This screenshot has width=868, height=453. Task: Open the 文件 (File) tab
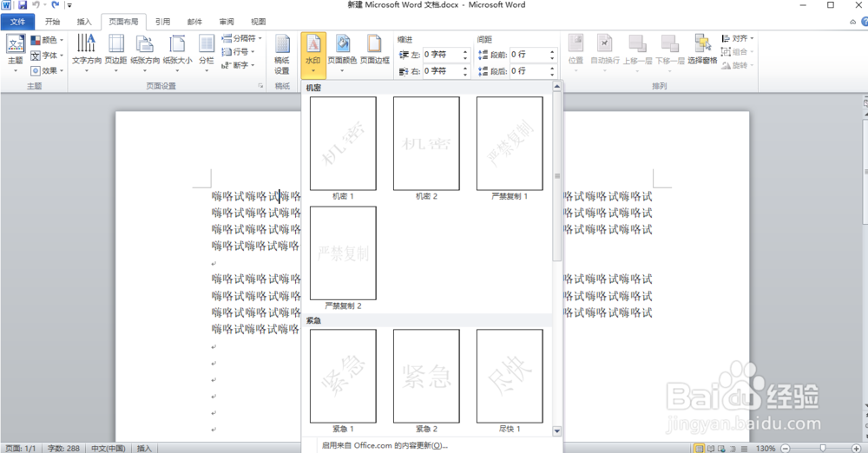[x=17, y=22]
